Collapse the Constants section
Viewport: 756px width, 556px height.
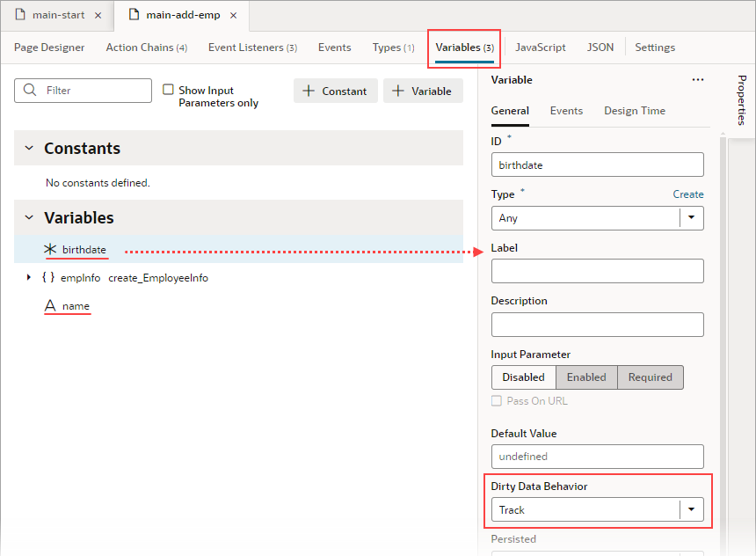31,148
